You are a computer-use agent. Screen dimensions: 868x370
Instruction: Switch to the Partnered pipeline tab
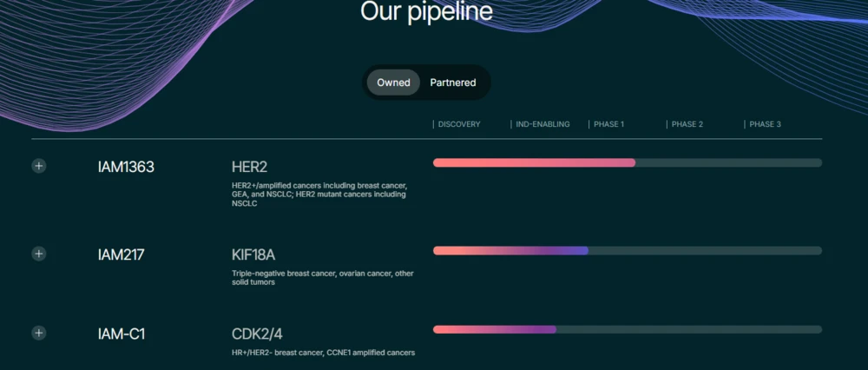pyautogui.click(x=453, y=83)
